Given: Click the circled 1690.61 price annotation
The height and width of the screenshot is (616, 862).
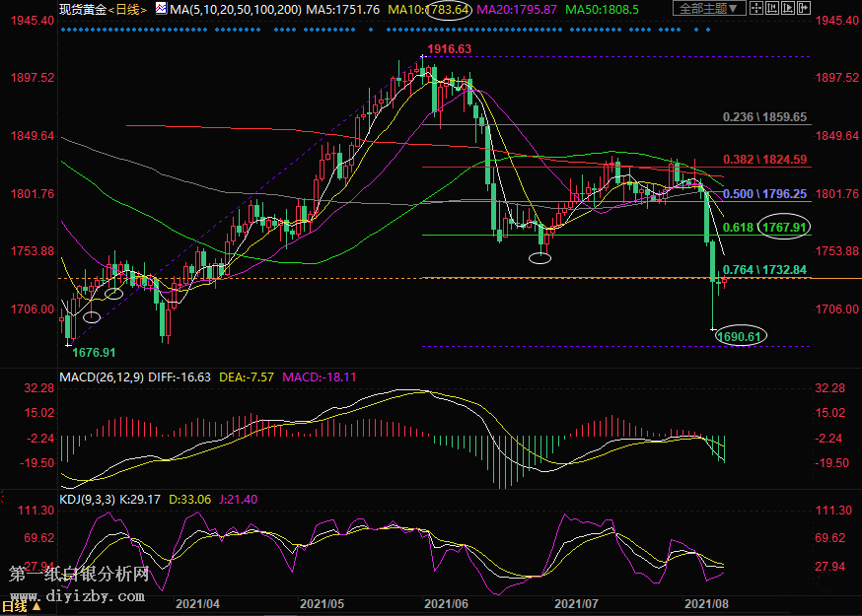Looking at the screenshot, I should coord(739,336).
